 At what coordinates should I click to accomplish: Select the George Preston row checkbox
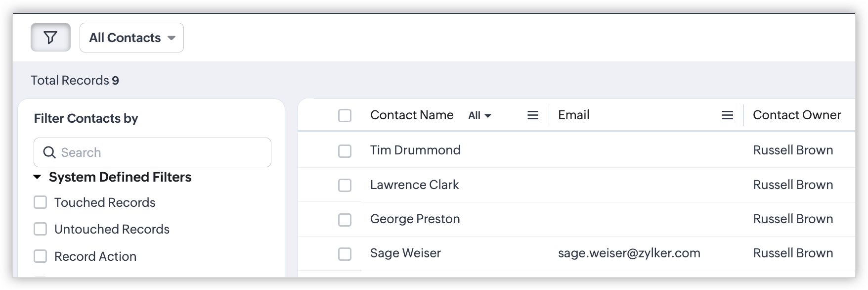point(345,219)
